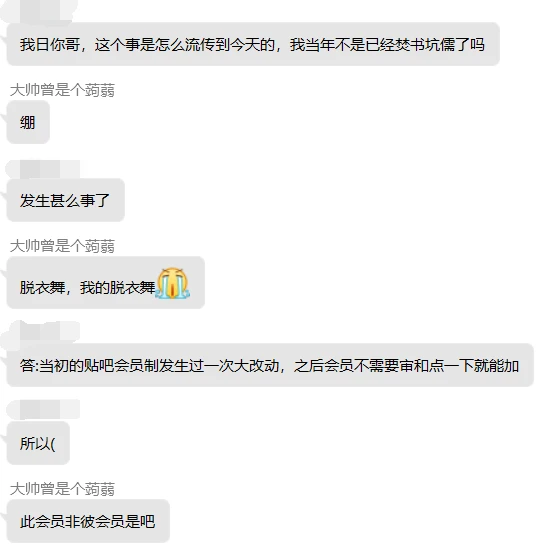Click the long message starting with 我日你哥
The image size is (544, 554).
tap(253, 44)
